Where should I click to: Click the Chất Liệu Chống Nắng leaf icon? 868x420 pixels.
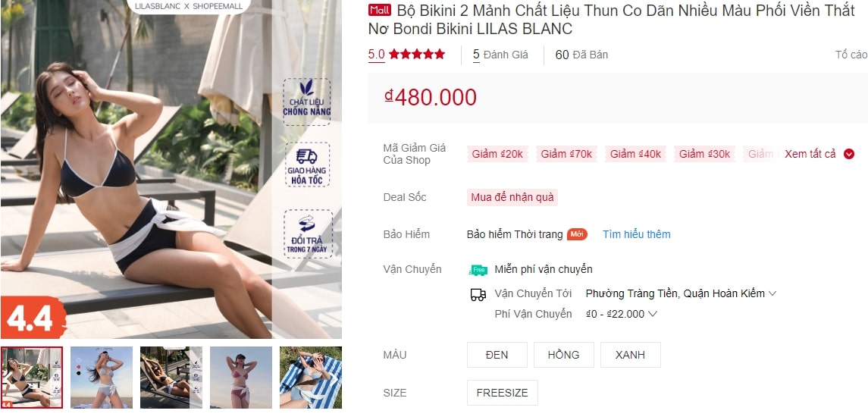tap(307, 87)
